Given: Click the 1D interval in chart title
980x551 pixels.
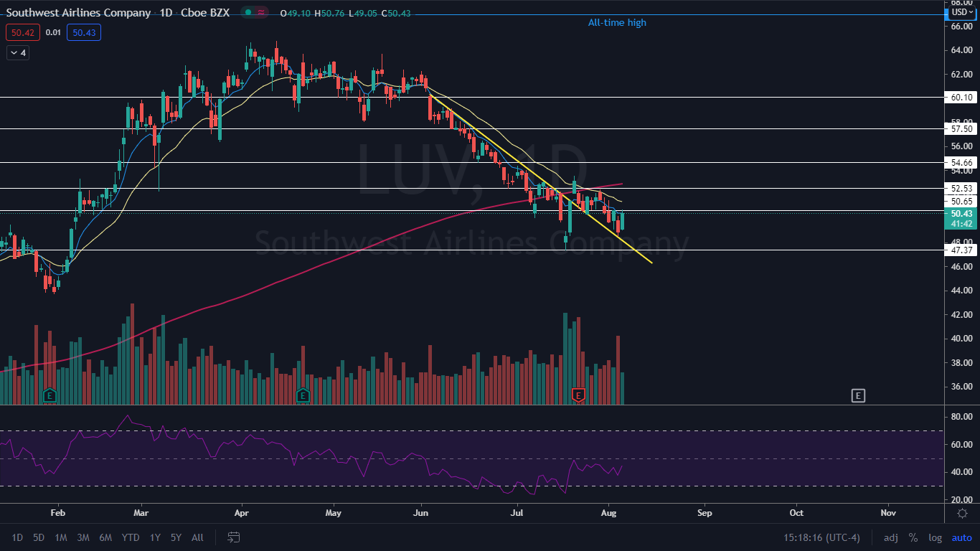Looking at the screenshot, I should (x=167, y=13).
